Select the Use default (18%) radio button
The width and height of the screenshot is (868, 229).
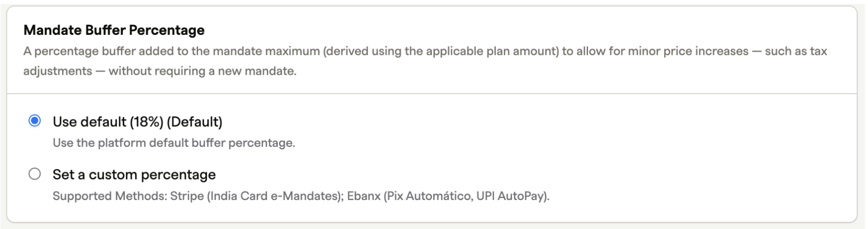pos(34,121)
